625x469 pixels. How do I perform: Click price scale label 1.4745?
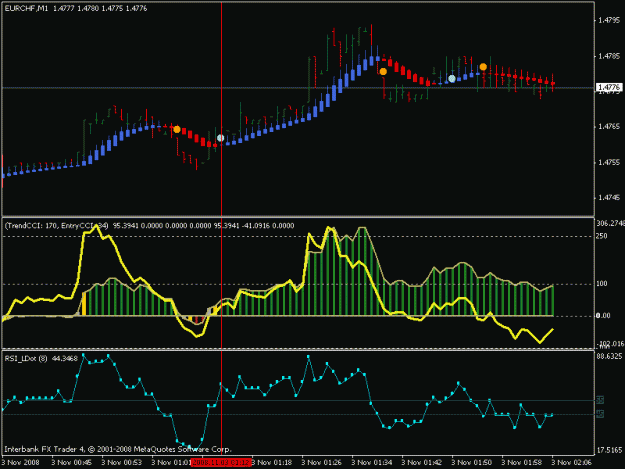pos(609,198)
